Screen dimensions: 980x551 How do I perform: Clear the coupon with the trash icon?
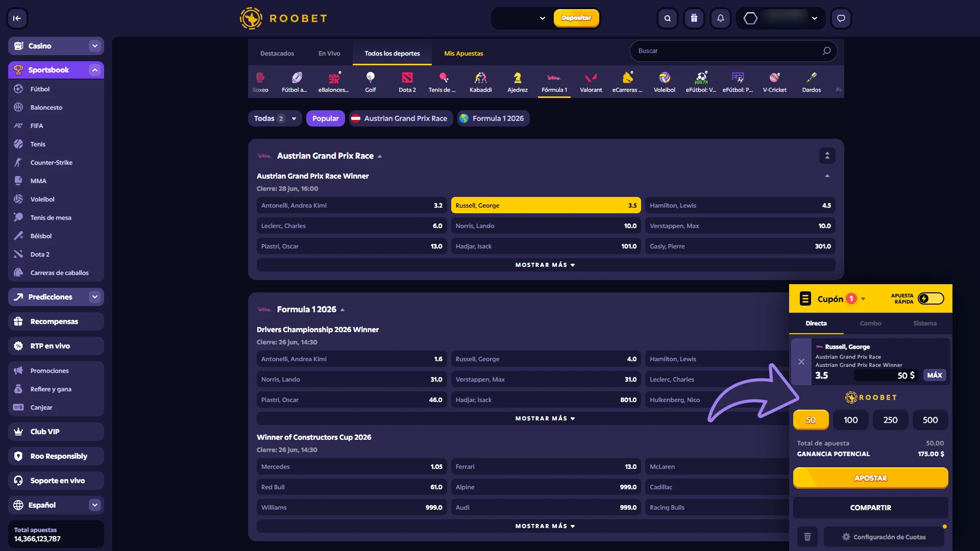[807, 537]
